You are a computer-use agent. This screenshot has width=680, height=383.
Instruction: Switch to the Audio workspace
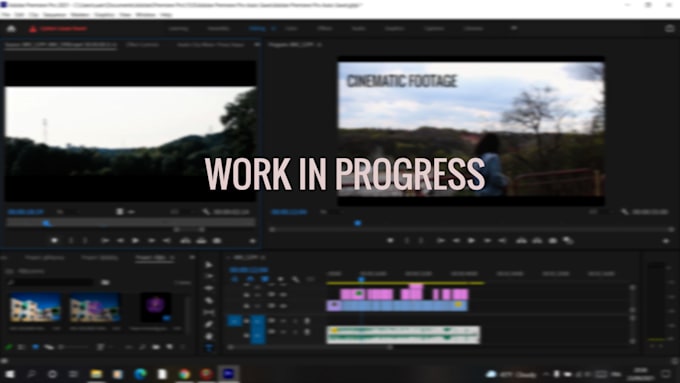pos(358,28)
